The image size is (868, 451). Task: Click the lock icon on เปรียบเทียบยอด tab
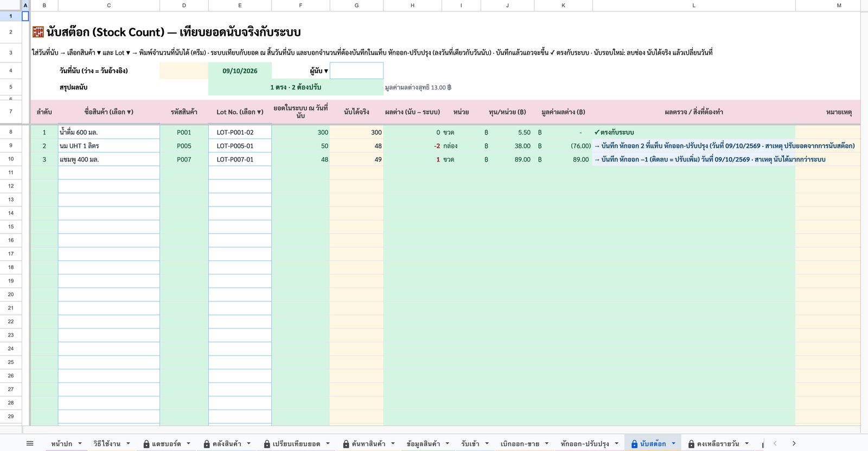tap(267, 444)
